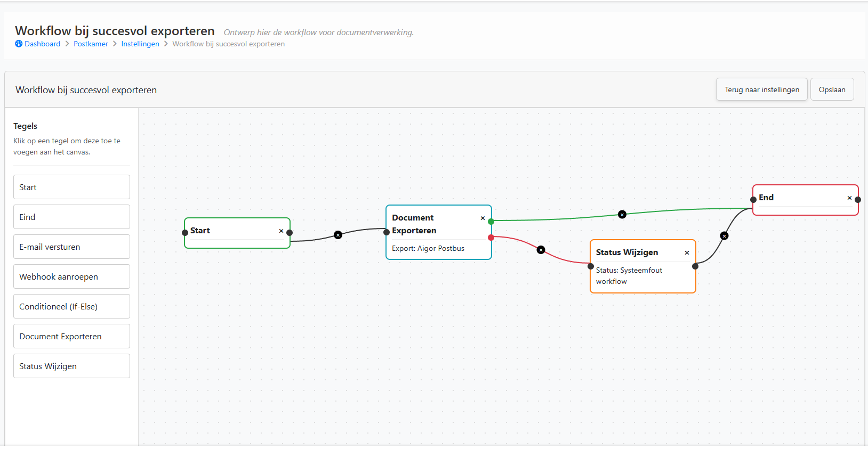Add an E-mail versturen tile
Viewport: 868px width, 449px height.
tap(71, 247)
